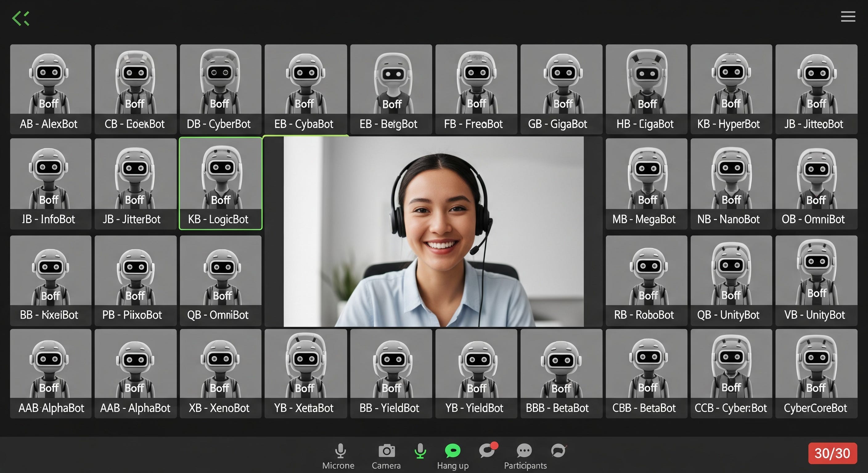Click the CyberCoreBot participant tile
The height and width of the screenshot is (473, 868).
tap(816, 374)
